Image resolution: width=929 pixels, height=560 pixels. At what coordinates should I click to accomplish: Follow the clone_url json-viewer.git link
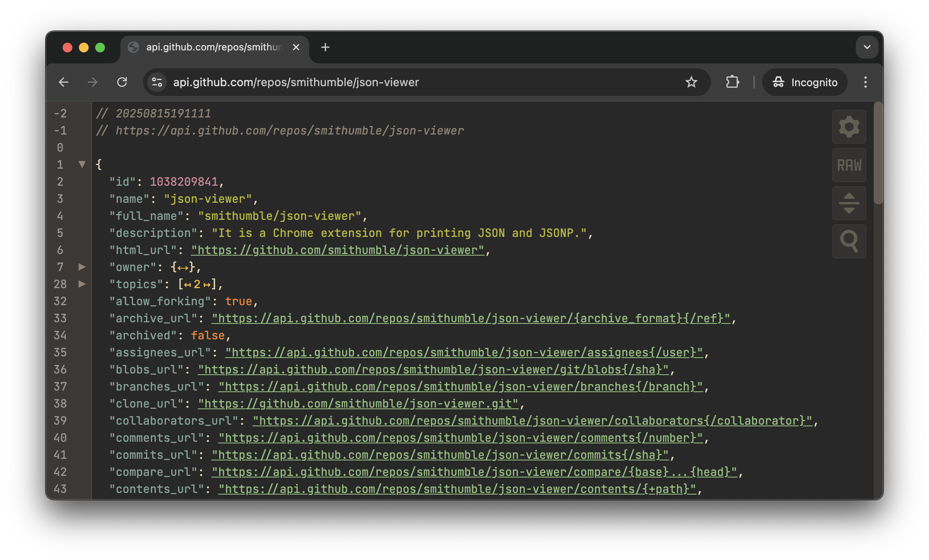point(358,404)
